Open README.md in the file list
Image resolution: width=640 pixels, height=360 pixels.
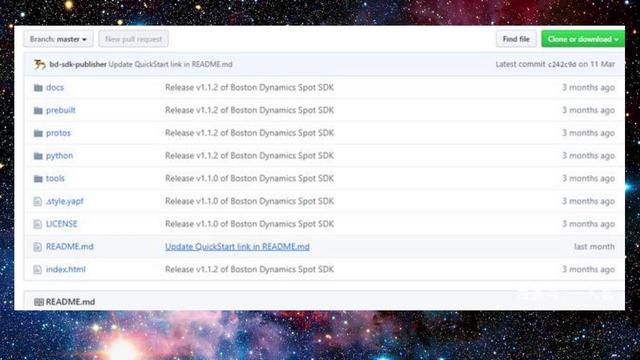[x=70, y=247]
